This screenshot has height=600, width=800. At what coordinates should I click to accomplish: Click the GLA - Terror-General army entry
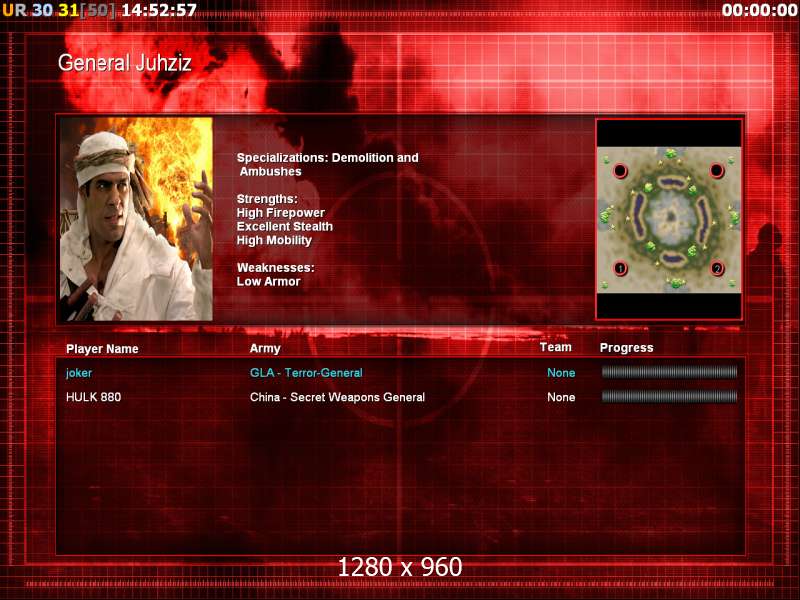click(306, 373)
